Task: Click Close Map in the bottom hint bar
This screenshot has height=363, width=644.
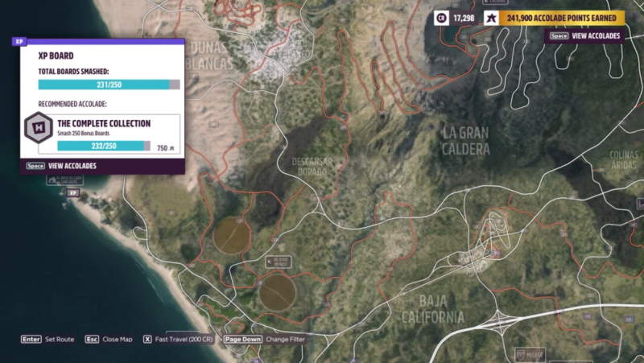Action: 109,339
